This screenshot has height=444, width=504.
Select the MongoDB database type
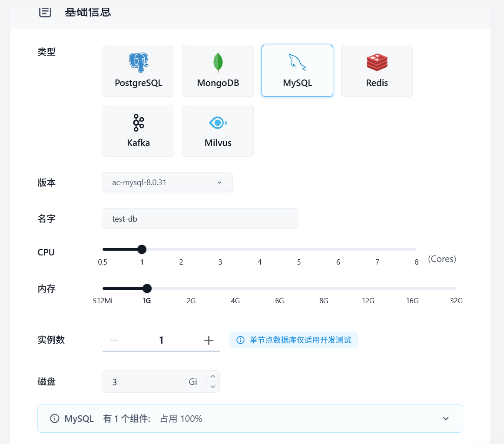218,71
